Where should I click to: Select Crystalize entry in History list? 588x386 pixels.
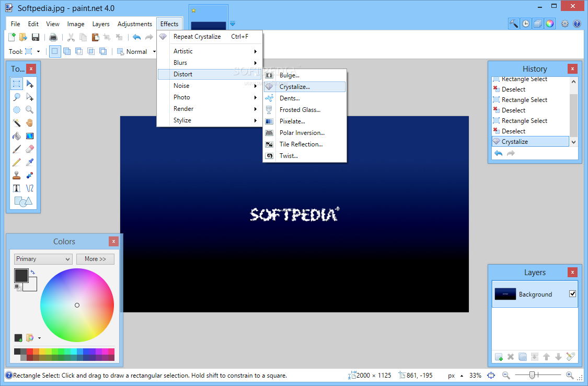pos(531,141)
